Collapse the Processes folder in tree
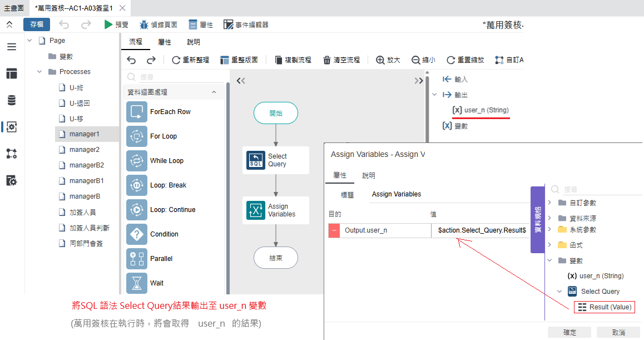 click(39, 72)
